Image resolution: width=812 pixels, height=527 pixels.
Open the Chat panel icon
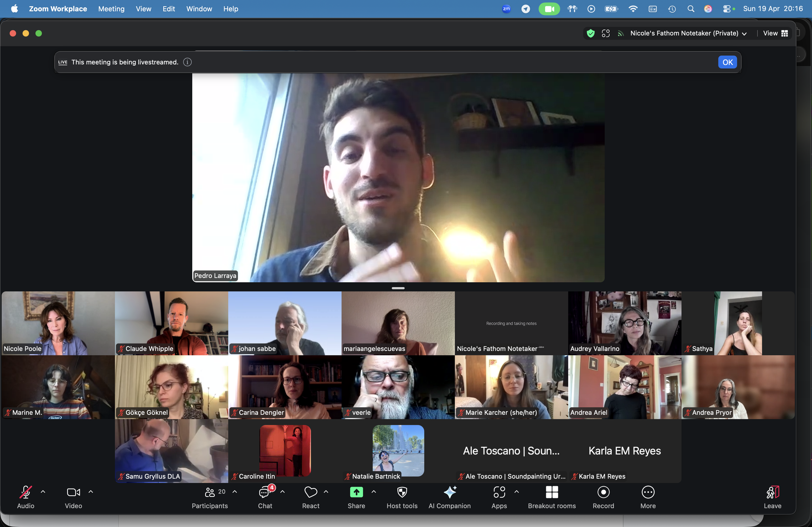coord(264,492)
